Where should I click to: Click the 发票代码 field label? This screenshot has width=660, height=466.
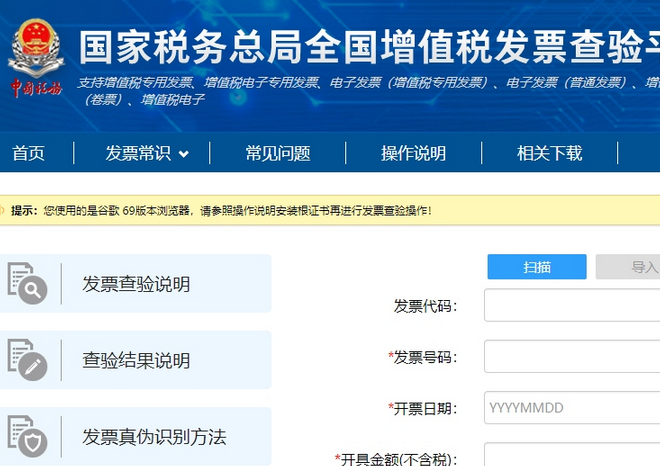(x=425, y=306)
